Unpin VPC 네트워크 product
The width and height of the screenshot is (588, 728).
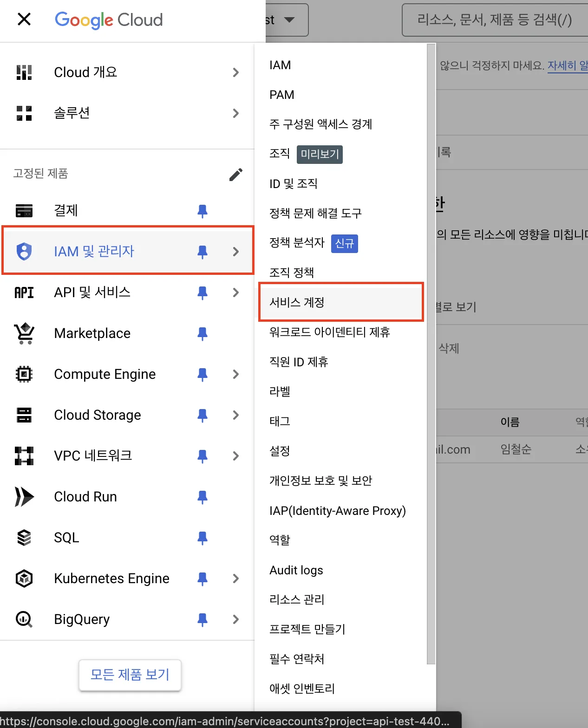tap(203, 456)
